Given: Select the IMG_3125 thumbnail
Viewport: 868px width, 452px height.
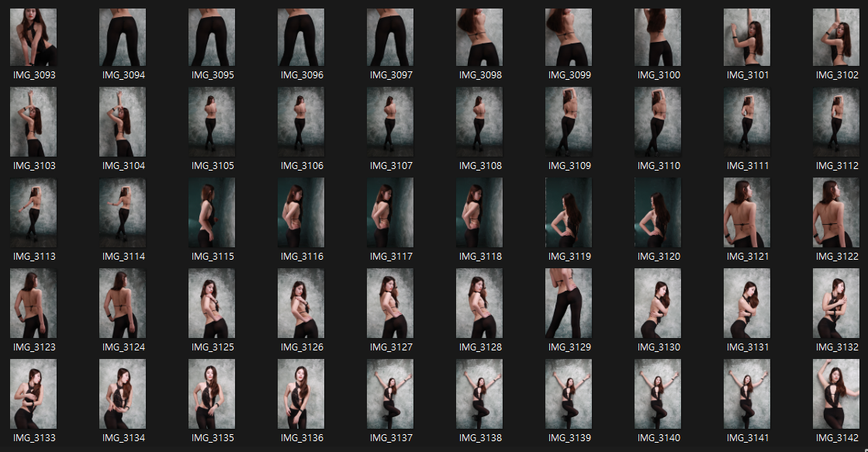Looking at the screenshot, I should [212, 303].
